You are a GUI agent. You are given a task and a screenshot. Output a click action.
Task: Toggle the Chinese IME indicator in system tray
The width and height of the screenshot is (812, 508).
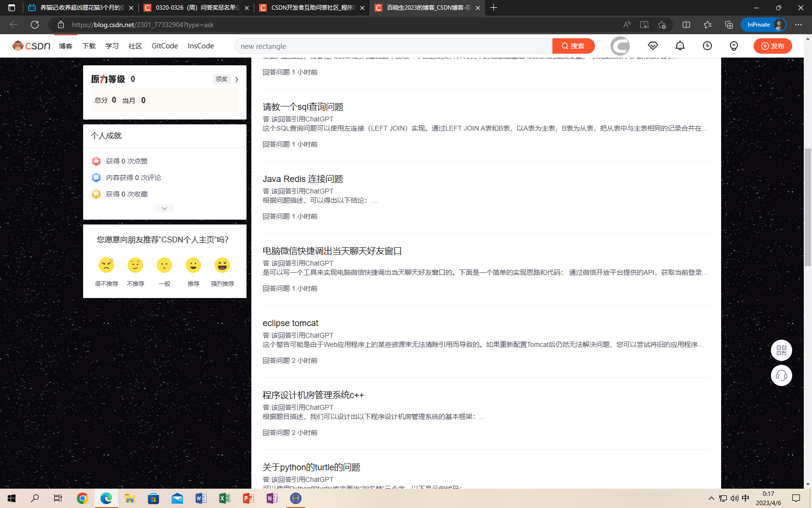[x=745, y=498]
